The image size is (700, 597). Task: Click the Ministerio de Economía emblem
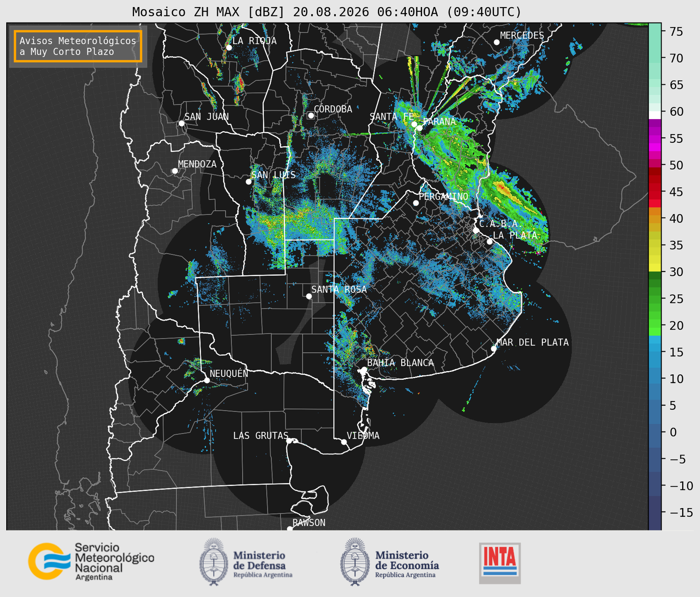click(x=354, y=562)
